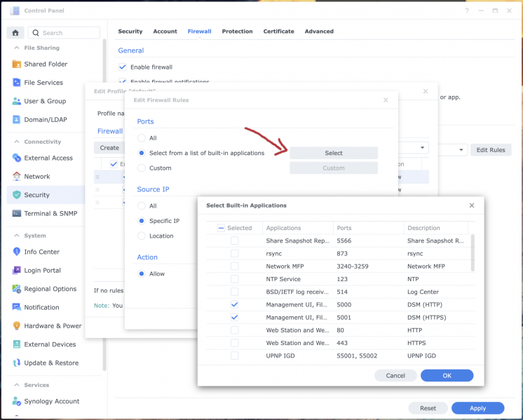Image resolution: width=523 pixels, height=420 pixels.
Task: Select the Ports All radio button
Action: (x=142, y=137)
